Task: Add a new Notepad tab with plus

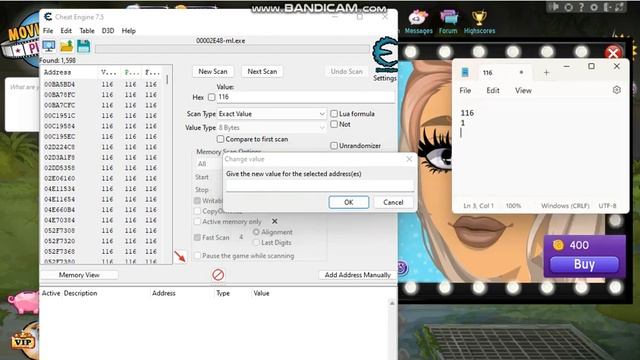Action: click(x=546, y=73)
